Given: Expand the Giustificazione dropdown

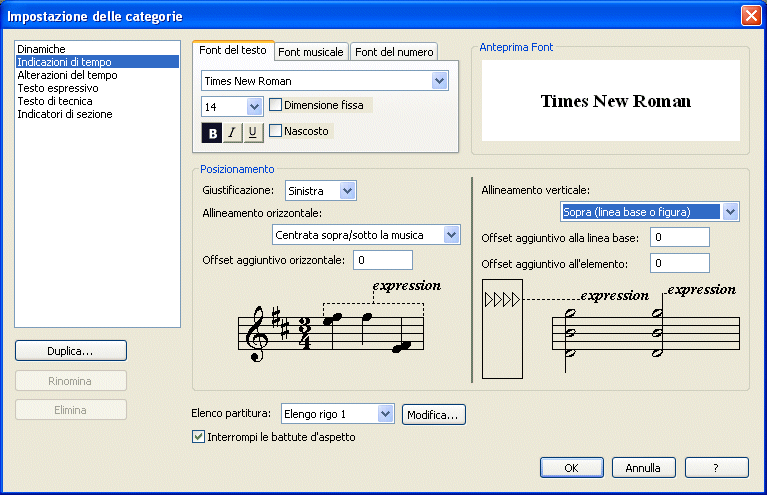Looking at the screenshot, I should pos(347,190).
